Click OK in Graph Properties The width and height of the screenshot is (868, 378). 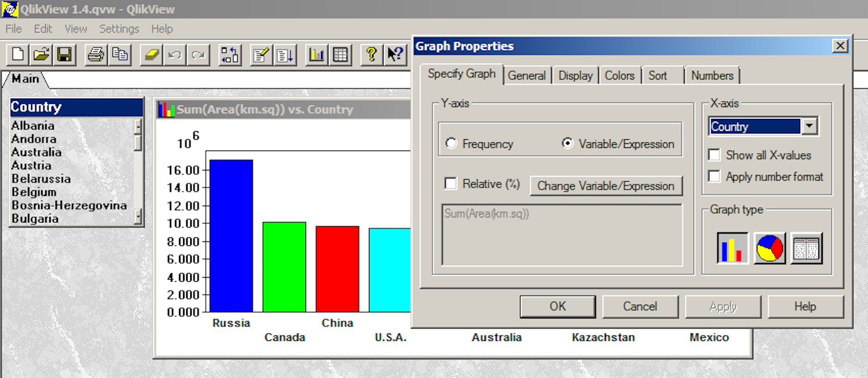pyautogui.click(x=557, y=307)
